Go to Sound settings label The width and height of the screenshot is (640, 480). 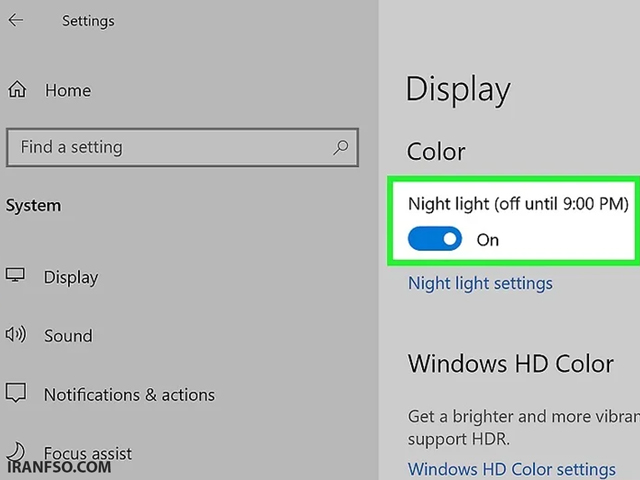click(x=69, y=336)
